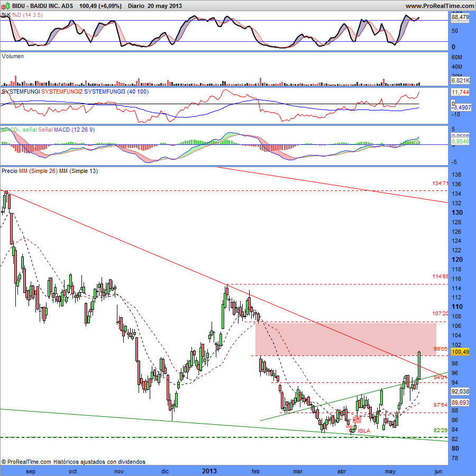The height and width of the screenshot is (476, 476).
Task: Click the 92,038 moving average value box
Action: point(460,391)
